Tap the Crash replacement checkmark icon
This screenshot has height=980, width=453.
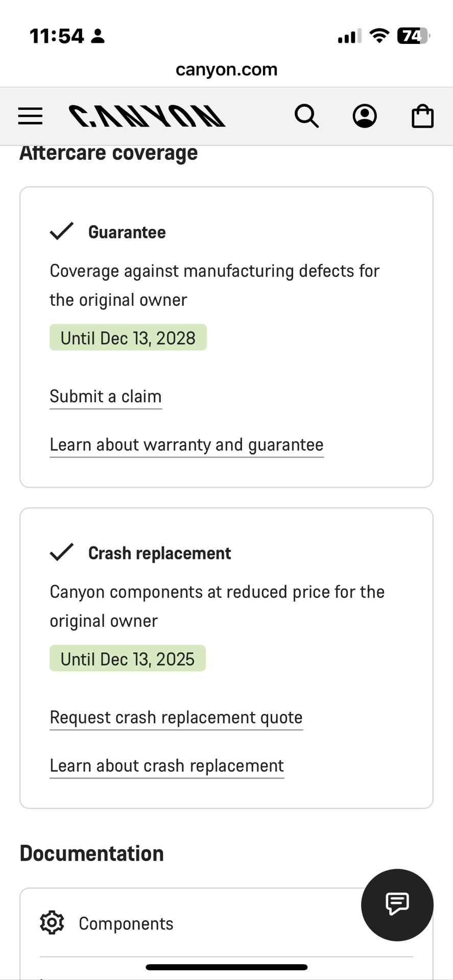(62, 552)
